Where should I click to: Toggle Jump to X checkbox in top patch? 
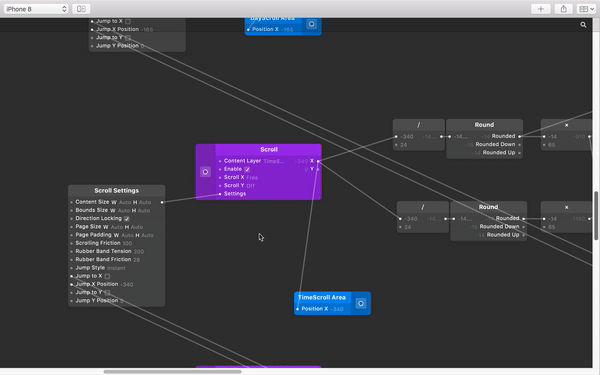(x=128, y=21)
